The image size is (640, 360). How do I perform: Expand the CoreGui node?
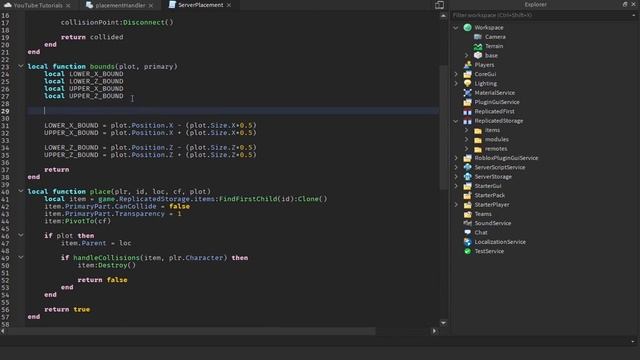coord(456,74)
